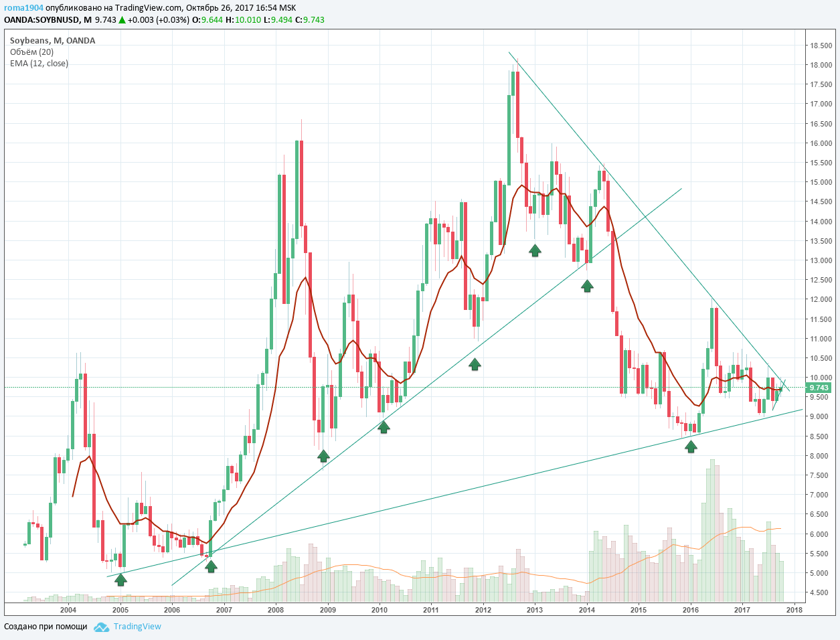
Task: Click the close value C:9.743 in header
Action: tap(310, 20)
